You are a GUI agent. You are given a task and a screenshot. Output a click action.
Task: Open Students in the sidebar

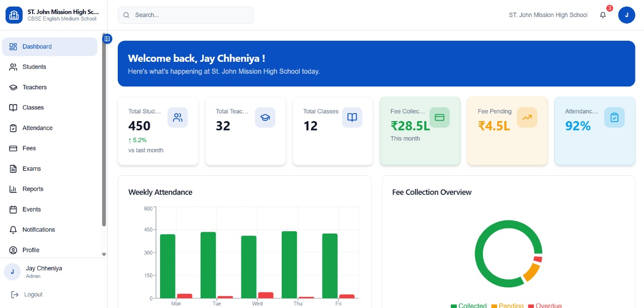(x=34, y=67)
